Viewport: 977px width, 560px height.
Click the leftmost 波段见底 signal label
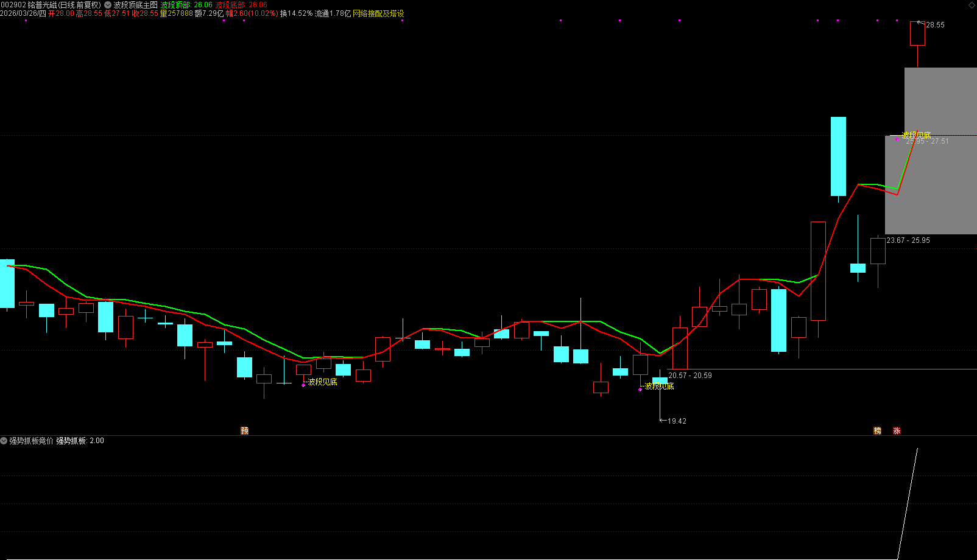click(x=322, y=382)
